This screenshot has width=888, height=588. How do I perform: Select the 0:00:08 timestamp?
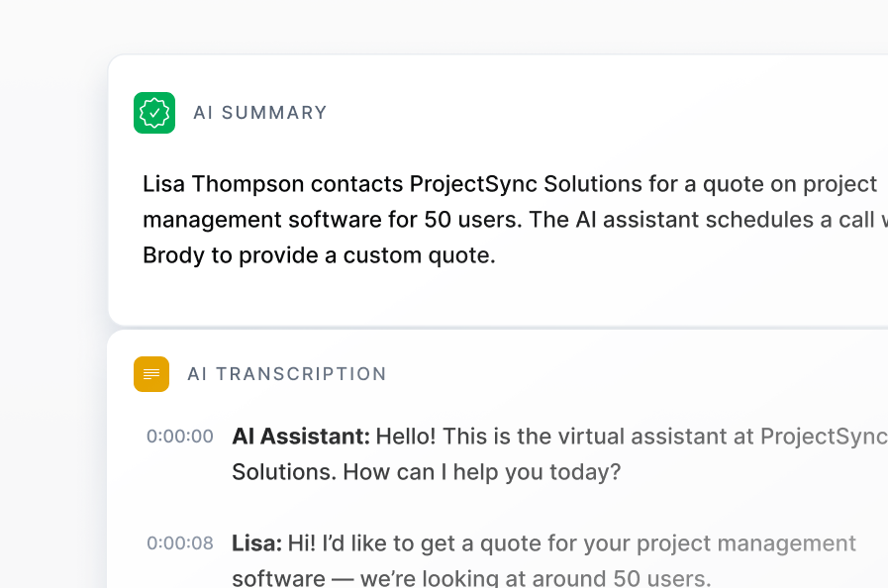point(179,543)
